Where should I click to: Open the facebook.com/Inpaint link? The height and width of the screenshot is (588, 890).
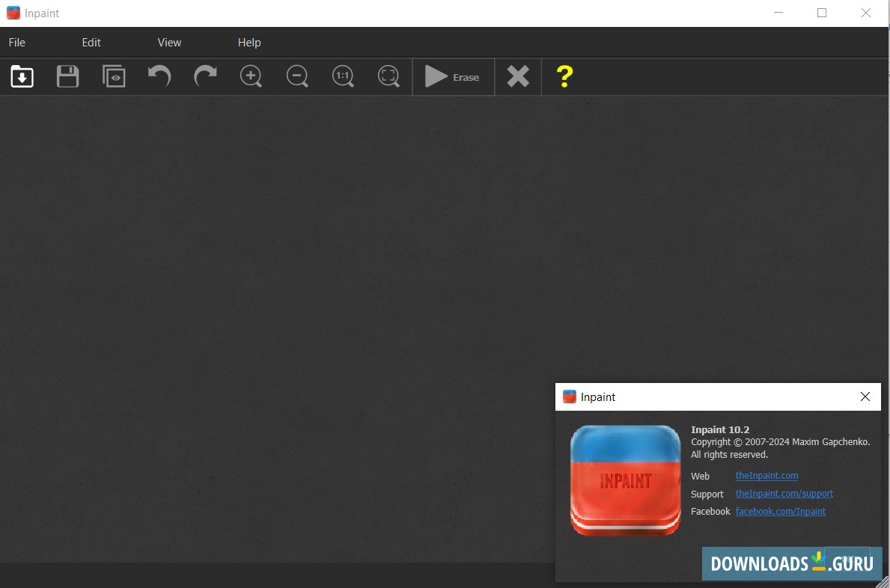coord(781,511)
